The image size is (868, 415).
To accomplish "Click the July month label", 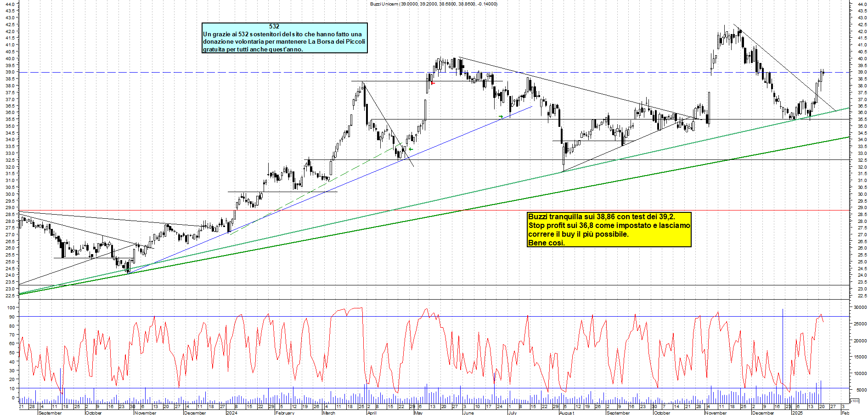I will (x=513, y=413).
